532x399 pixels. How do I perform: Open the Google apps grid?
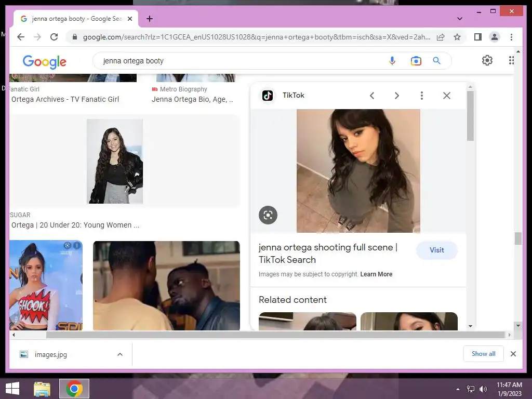coord(511,60)
